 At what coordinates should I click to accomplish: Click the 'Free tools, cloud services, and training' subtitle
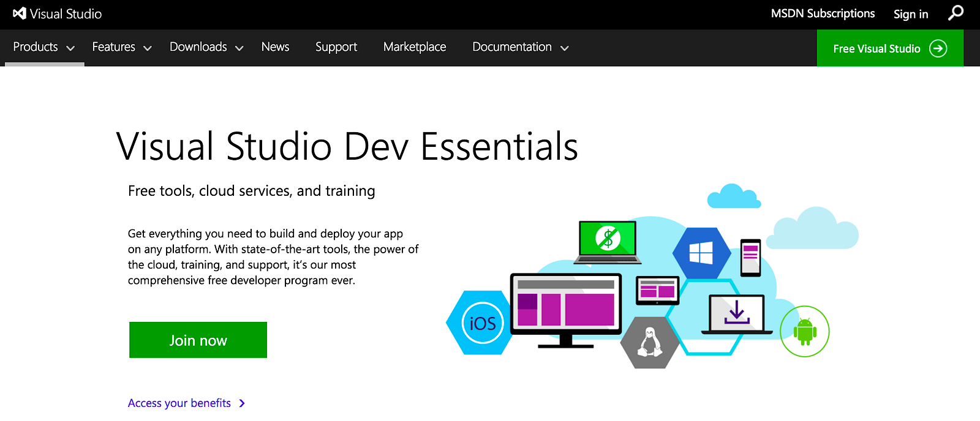[251, 191]
